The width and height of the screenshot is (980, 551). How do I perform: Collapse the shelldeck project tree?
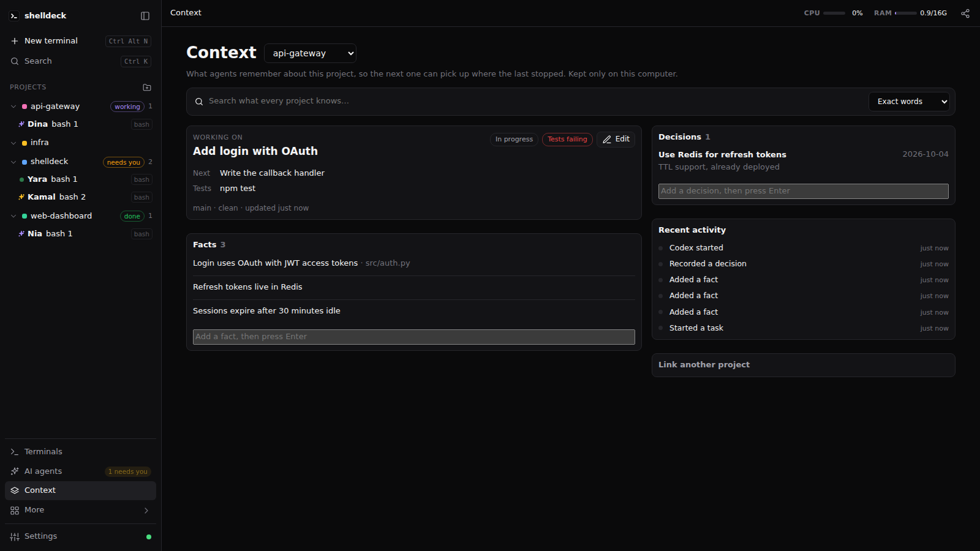coord(13,162)
